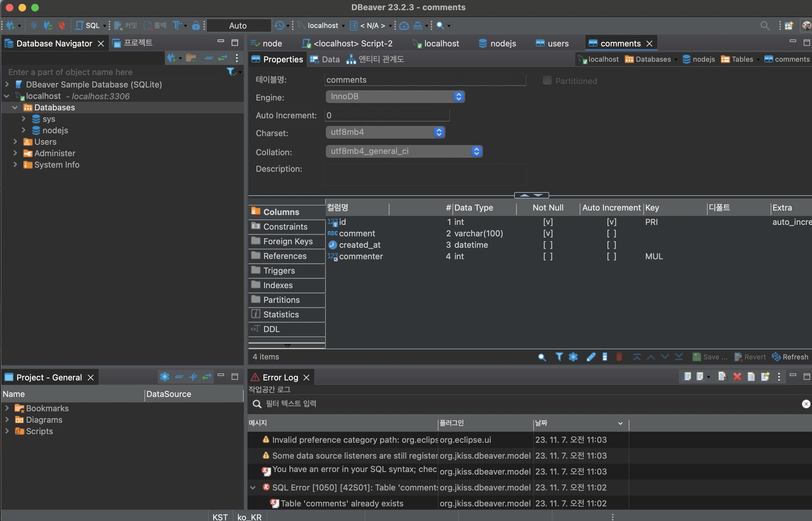Expand the DBeaver Sample Database node
The width and height of the screenshot is (812, 521).
coord(7,84)
